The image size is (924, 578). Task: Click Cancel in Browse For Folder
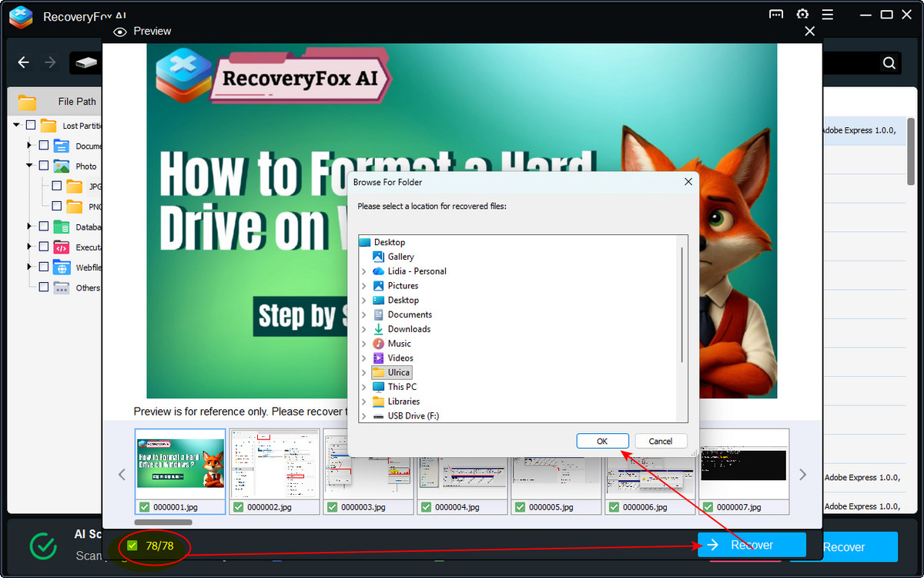click(661, 441)
